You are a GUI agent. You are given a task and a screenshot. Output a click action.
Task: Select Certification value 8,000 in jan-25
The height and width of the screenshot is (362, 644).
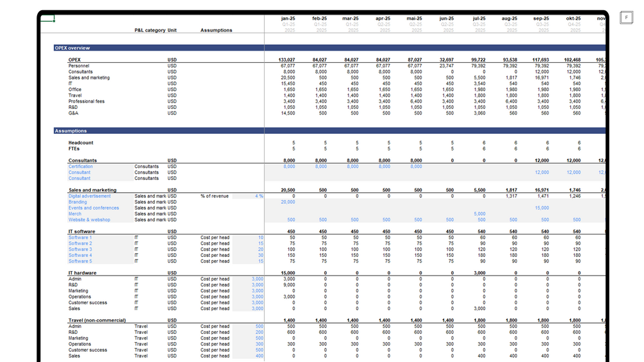coord(289,167)
